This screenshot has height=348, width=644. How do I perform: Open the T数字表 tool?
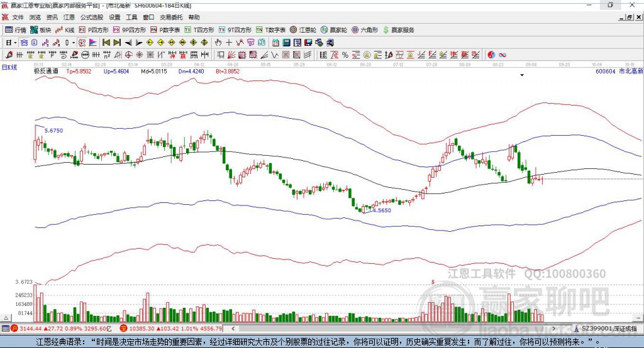click(270, 30)
